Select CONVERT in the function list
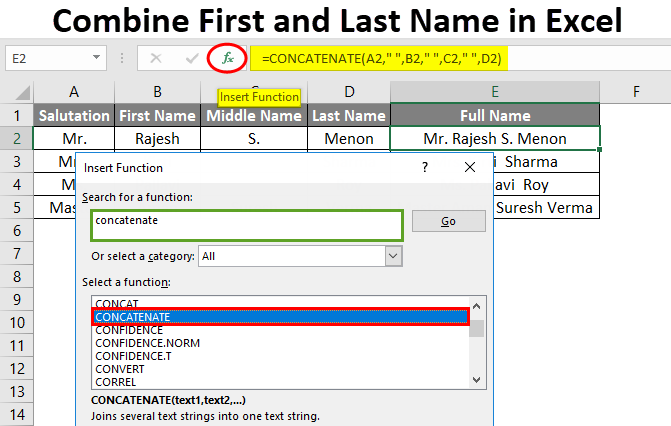 [280, 369]
